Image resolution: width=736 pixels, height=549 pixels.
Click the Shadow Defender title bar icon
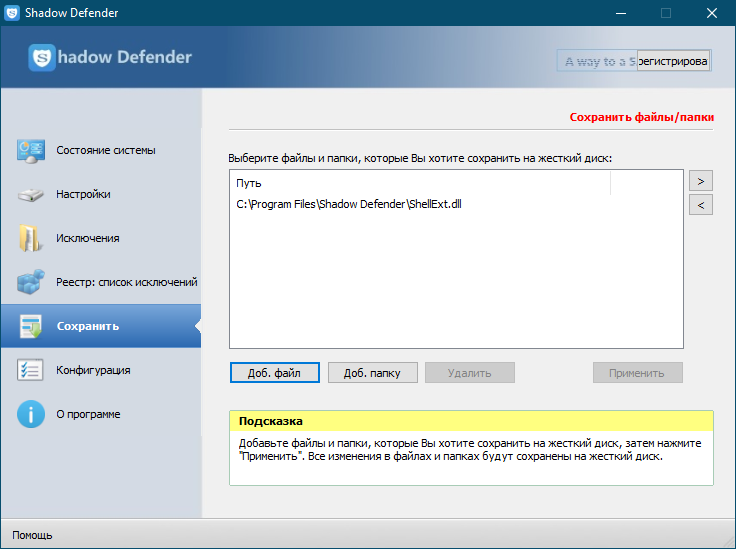(x=12, y=13)
